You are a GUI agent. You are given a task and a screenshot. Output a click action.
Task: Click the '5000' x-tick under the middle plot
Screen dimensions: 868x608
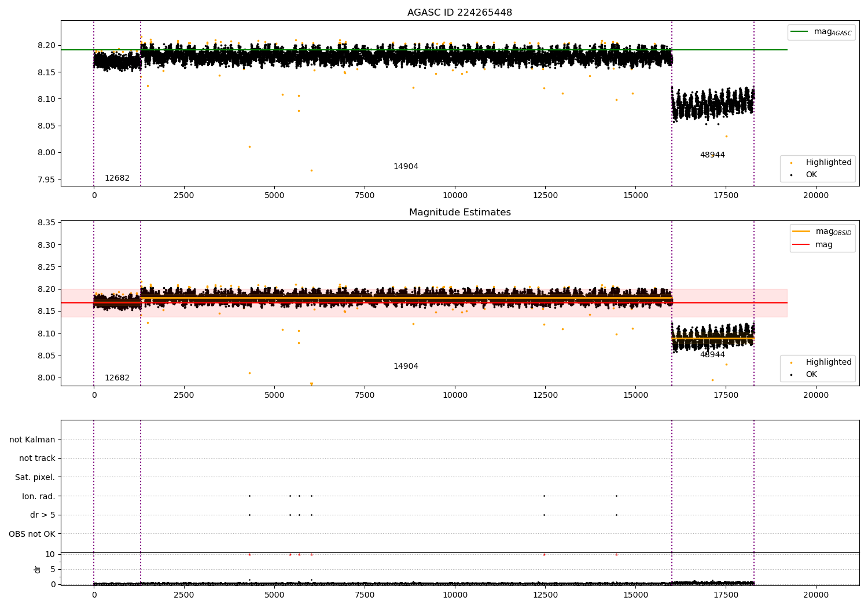[x=274, y=395]
